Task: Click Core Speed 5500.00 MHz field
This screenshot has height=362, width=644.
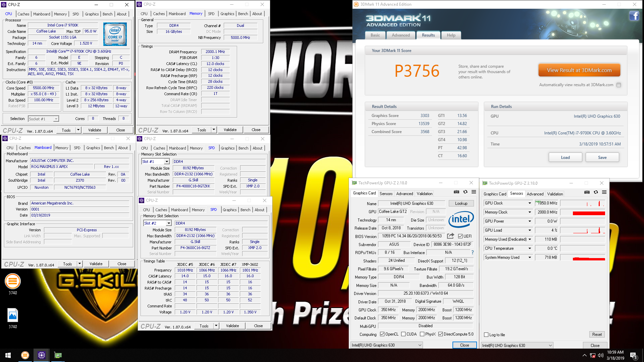Action: (44, 88)
